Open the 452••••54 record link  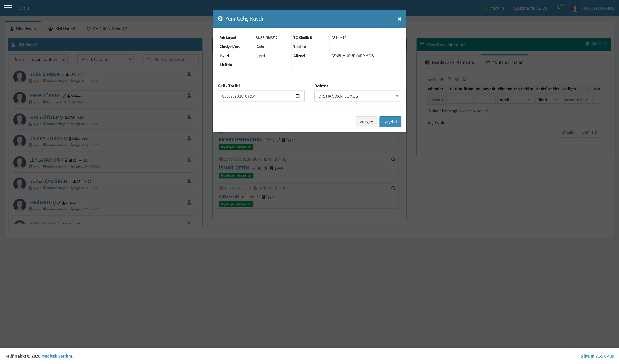point(229,196)
